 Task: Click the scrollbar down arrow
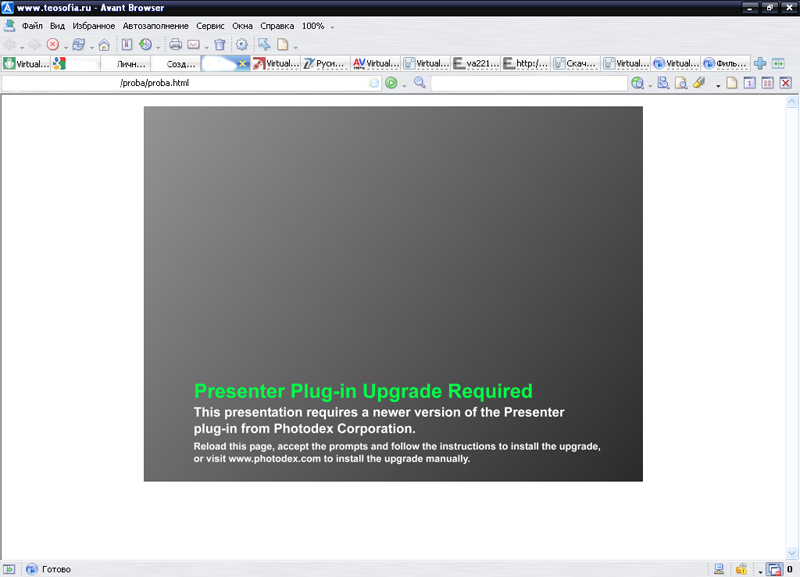(x=791, y=553)
